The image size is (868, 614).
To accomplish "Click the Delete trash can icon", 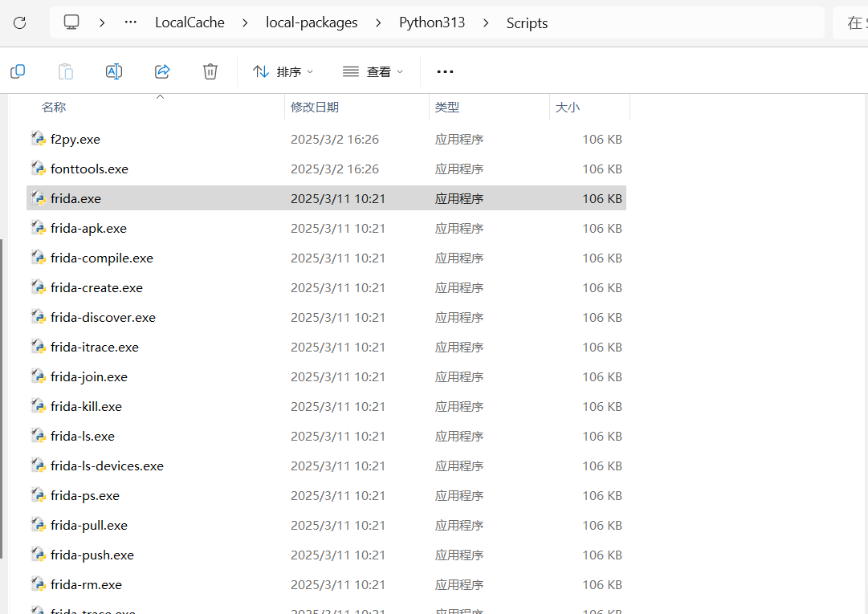I will [210, 71].
